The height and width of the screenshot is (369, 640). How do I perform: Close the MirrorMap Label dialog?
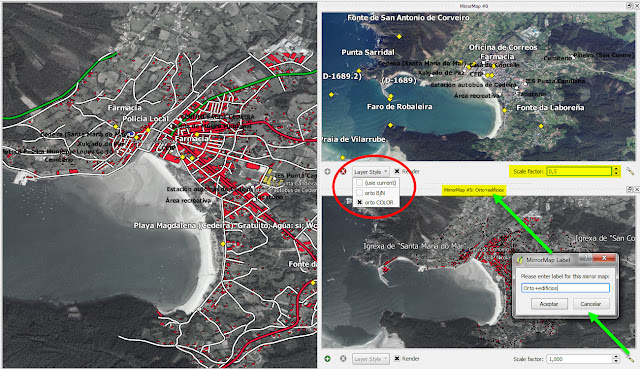[604, 258]
